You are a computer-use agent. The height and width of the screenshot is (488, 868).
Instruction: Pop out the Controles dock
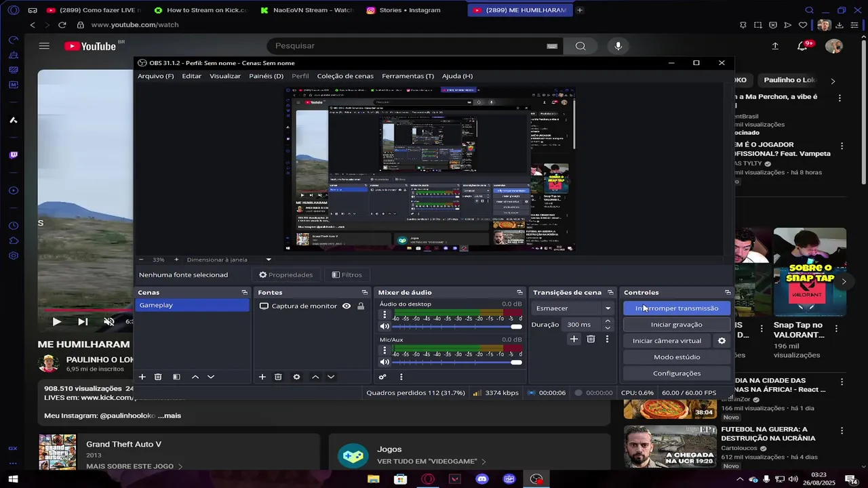point(728,293)
